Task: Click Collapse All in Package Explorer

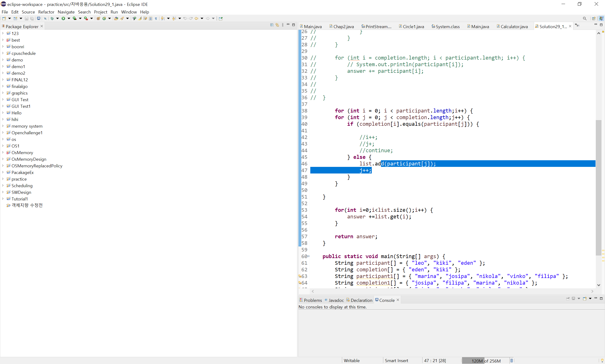Action: (x=272, y=25)
